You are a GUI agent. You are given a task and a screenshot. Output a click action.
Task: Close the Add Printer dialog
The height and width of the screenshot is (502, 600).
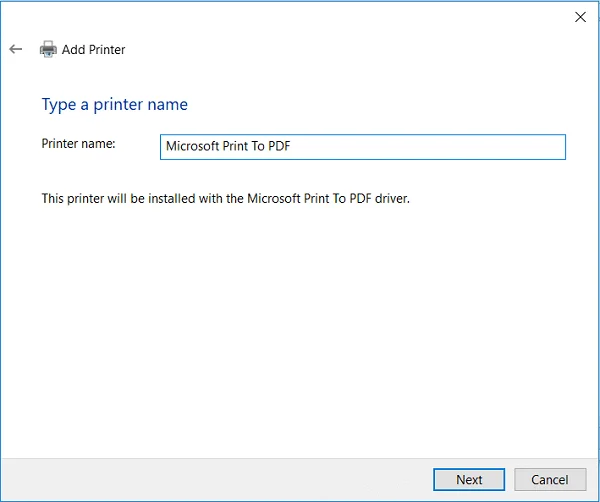580,17
